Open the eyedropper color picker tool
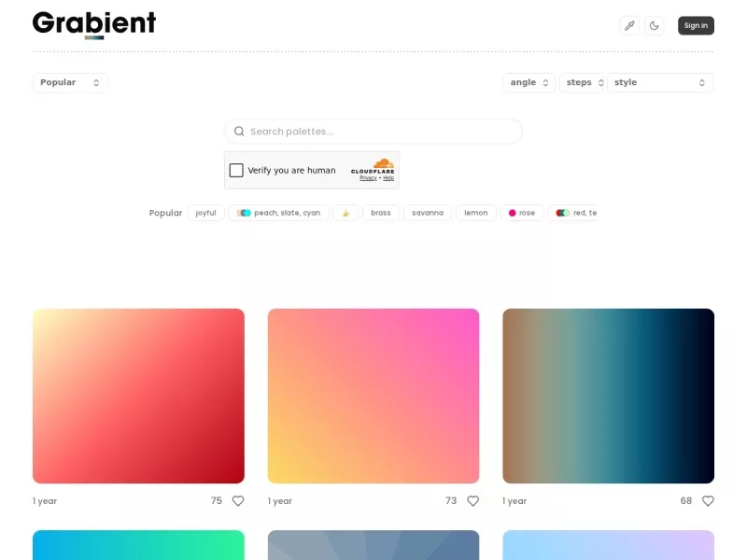The width and height of the screenshot is (747, 560). coord(629,26)
